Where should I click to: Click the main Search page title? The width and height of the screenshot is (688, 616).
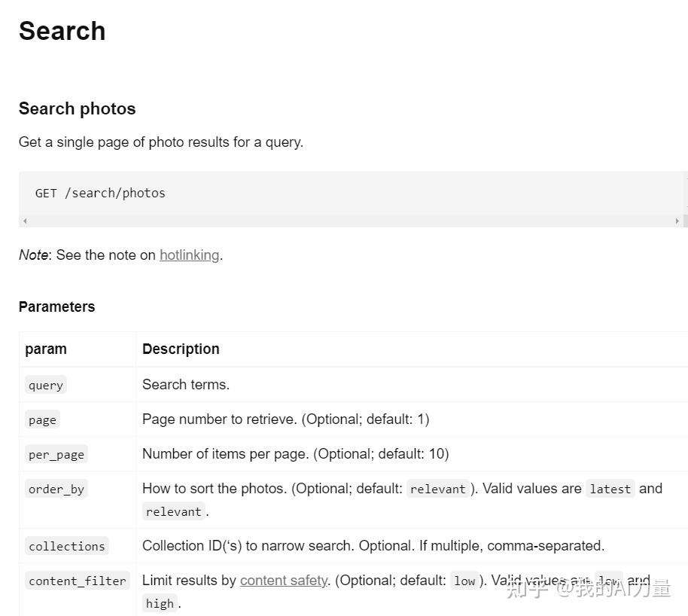click(x=62, y=31)
